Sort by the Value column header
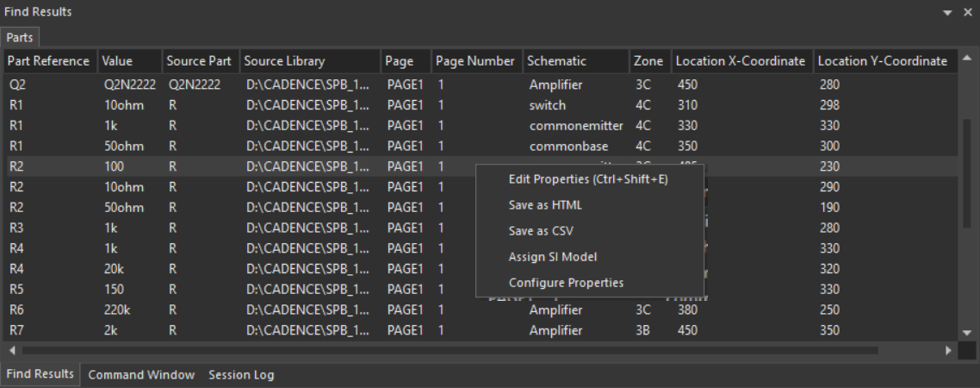Image resolution: width=980 pixels, height=388 pixels. coord(118,61)
